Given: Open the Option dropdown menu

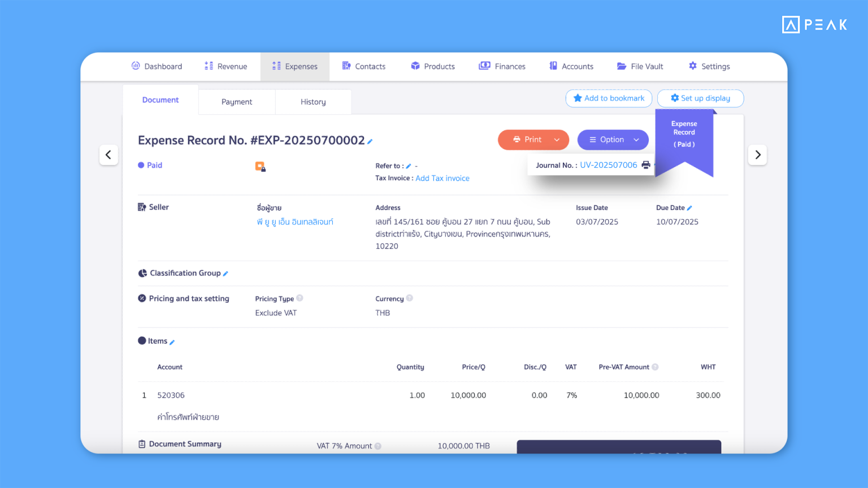Looking at the screenshot, I should (613, 140).
